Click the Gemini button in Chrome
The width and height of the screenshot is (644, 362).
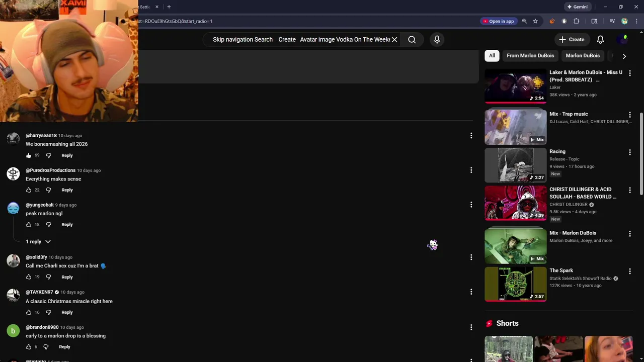577,7
